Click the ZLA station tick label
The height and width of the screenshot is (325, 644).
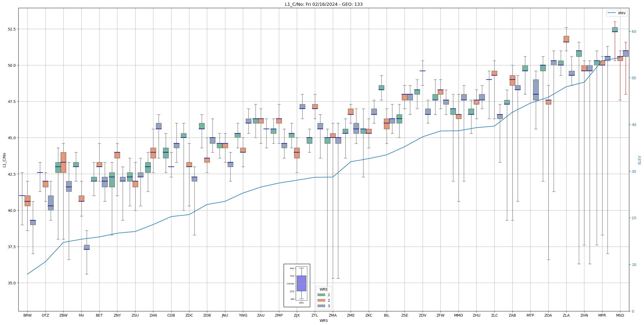click(x=566, y=315)
